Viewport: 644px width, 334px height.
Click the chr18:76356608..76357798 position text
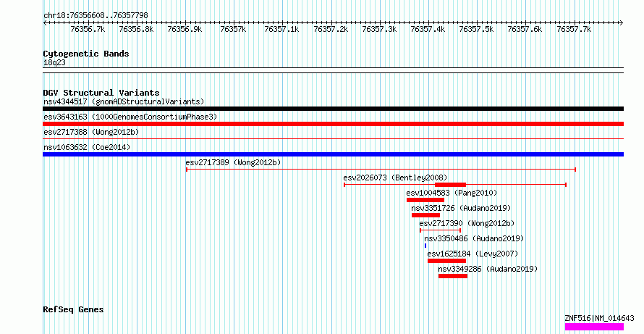tap(96, 16)
